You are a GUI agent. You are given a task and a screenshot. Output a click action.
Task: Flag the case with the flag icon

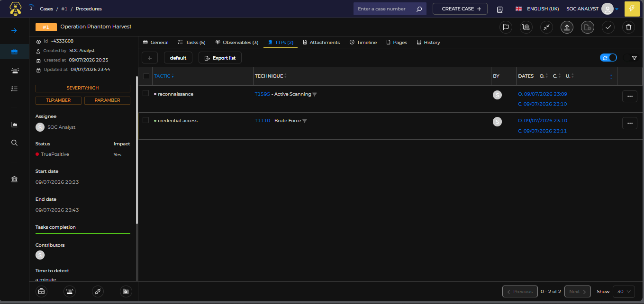pyautogui.click(x=506, y=27)
